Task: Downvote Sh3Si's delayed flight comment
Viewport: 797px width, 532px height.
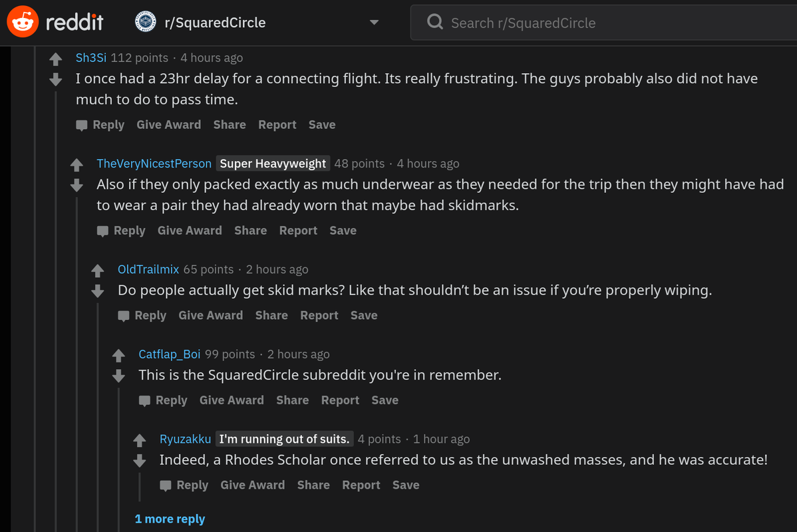Action: pyautogui.click(x=56, y=80)
